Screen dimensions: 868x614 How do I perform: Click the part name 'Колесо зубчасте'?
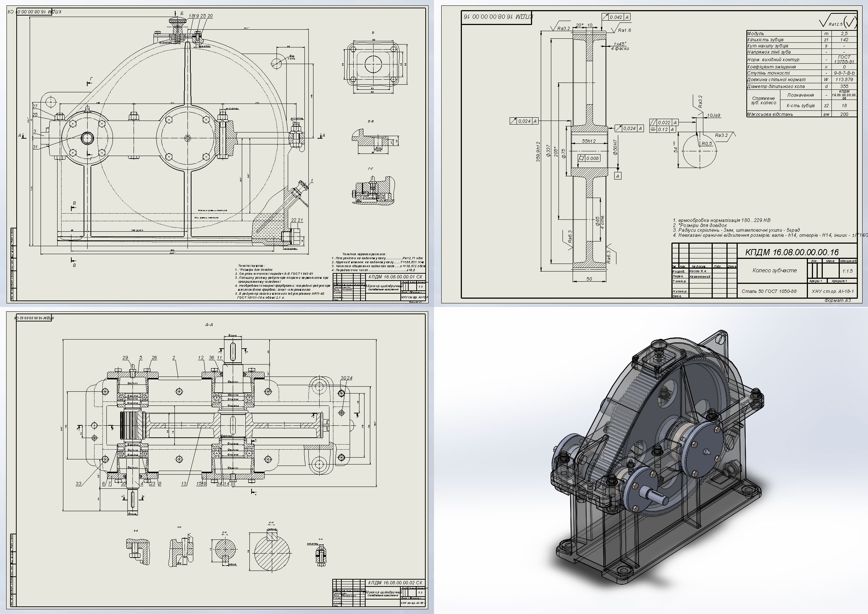point(774,270)
